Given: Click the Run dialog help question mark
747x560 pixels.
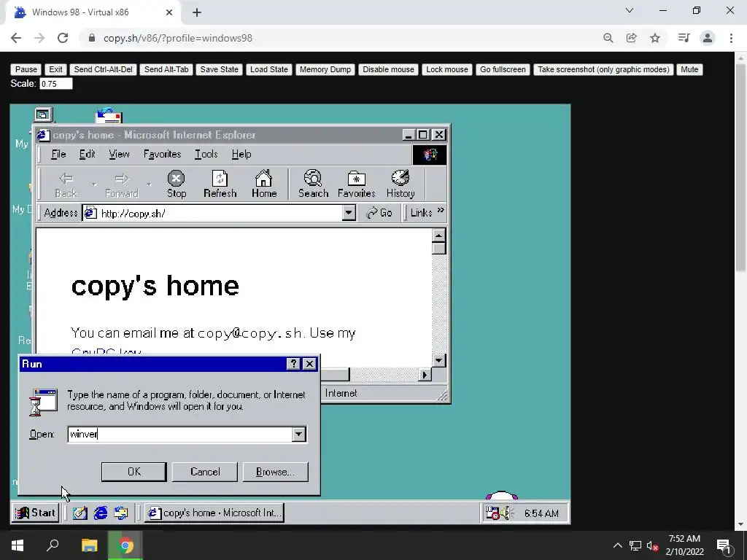Looking at the screenshot, I should click(x=293, y=364).
